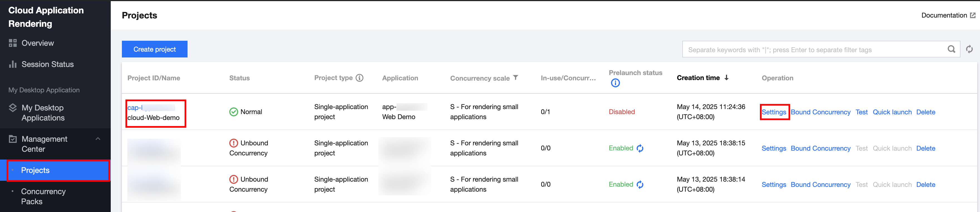
Task: Delete the cloud-Web-demo project
Action: 925,112
